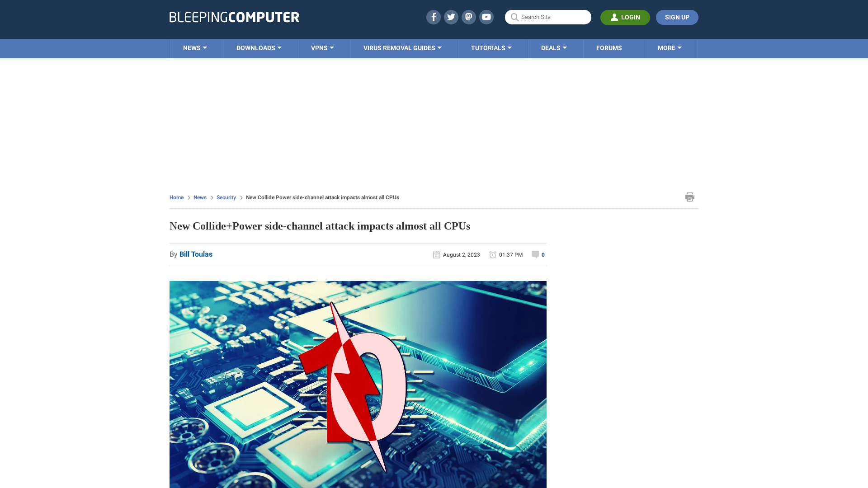
Task: Click the SIGN UP button
Action: click(x=677, y=17)
